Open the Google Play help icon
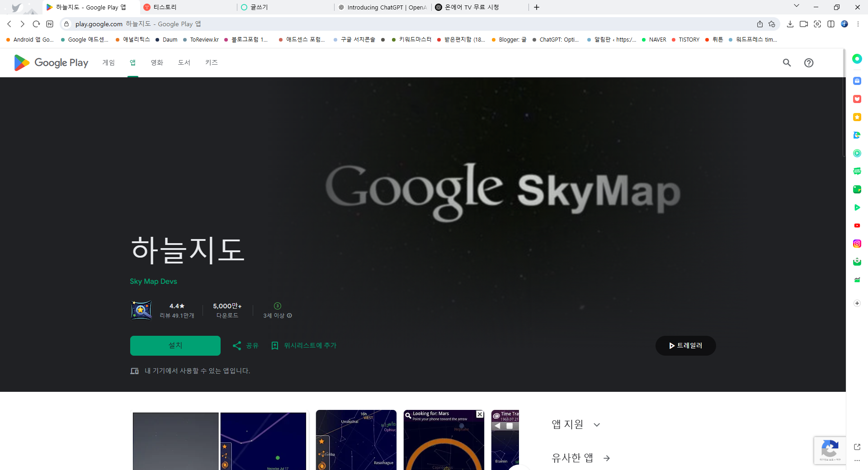The image size is (868, 470). (x=809, y=63)
